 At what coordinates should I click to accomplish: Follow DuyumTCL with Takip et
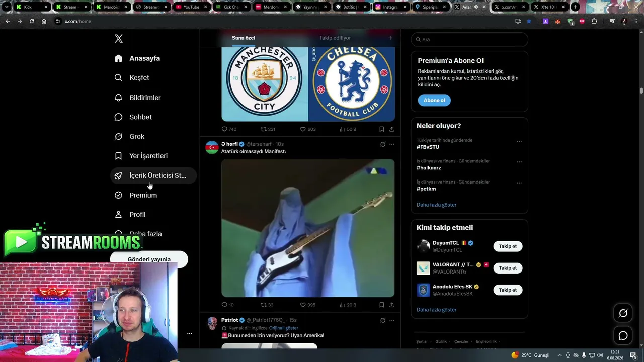pos(508,246)
